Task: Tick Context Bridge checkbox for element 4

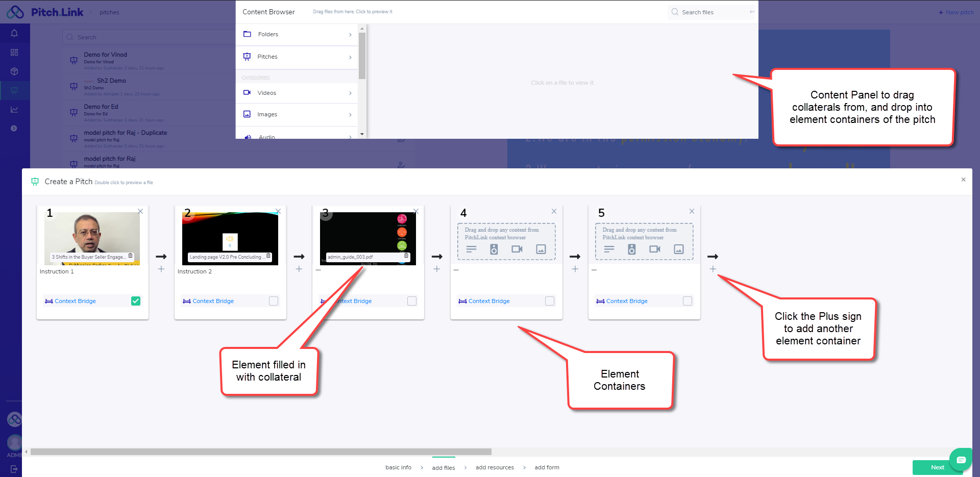Action: (x=550, y=301)
